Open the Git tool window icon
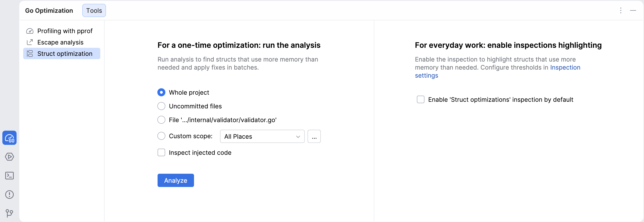Screen dimensions: 644x222 click(9, 213)
